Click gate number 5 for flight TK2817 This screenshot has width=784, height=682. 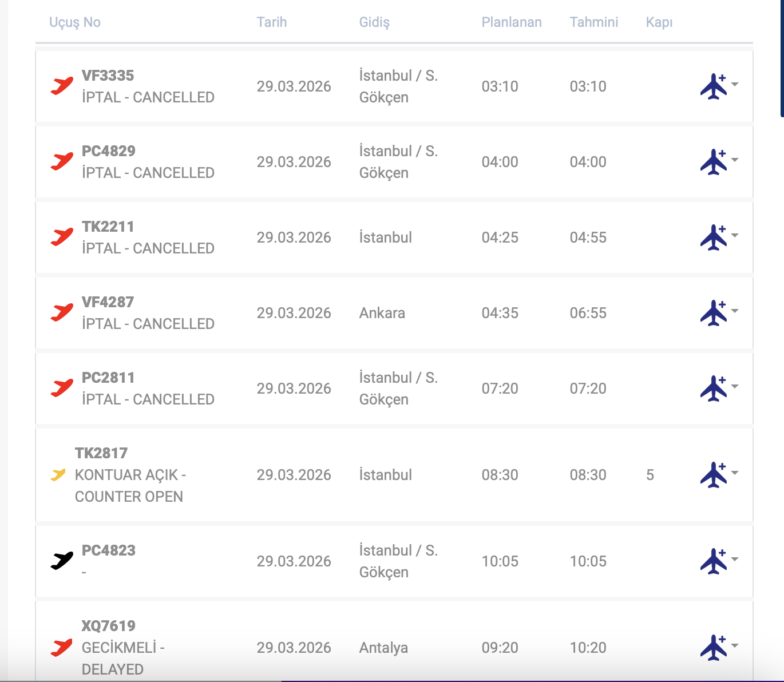tap(650, 475)
